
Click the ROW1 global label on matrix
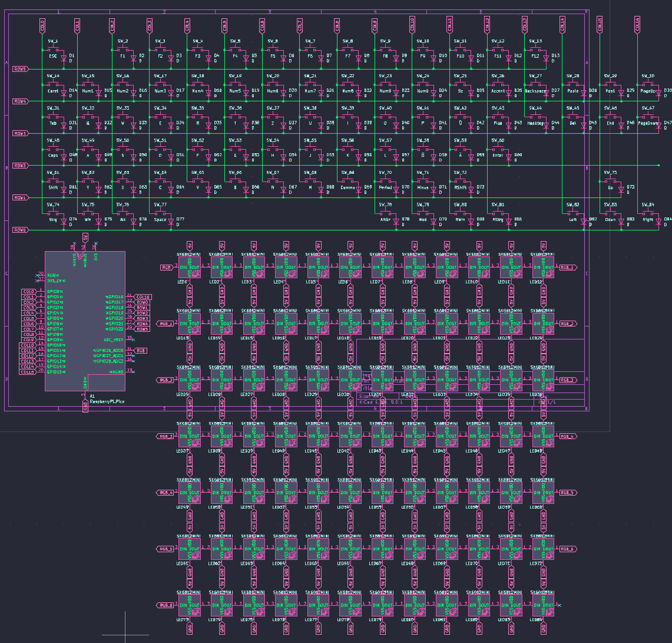click(x=21, y=198)
